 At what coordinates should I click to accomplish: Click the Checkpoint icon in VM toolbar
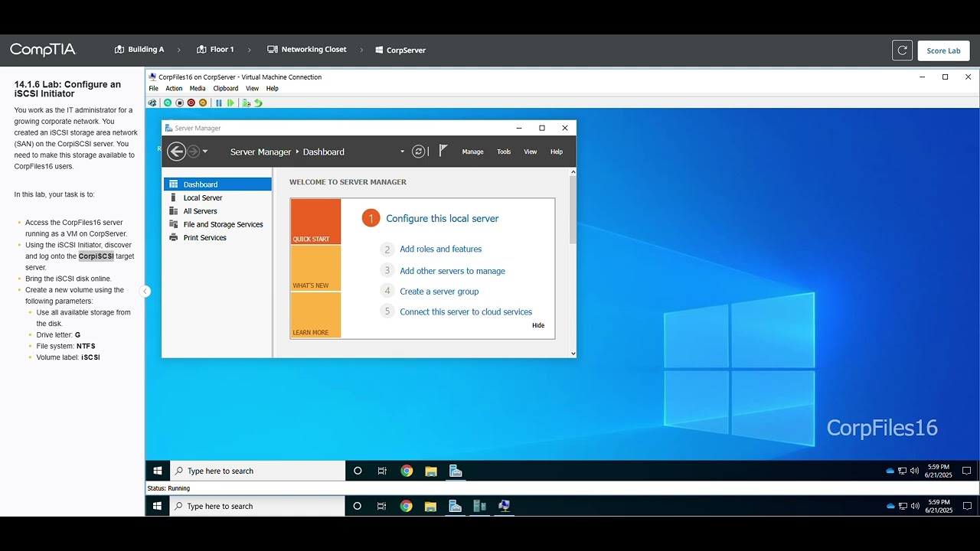[247, 103]
